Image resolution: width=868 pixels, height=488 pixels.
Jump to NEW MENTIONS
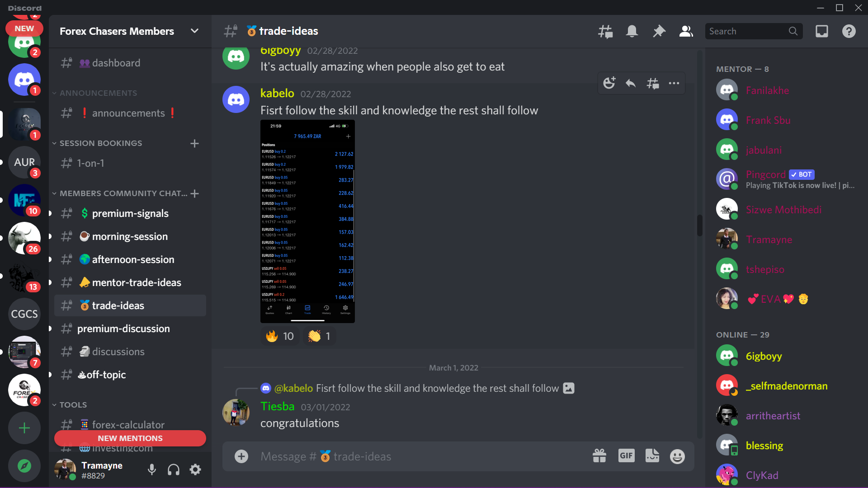[x=130, y=438]
